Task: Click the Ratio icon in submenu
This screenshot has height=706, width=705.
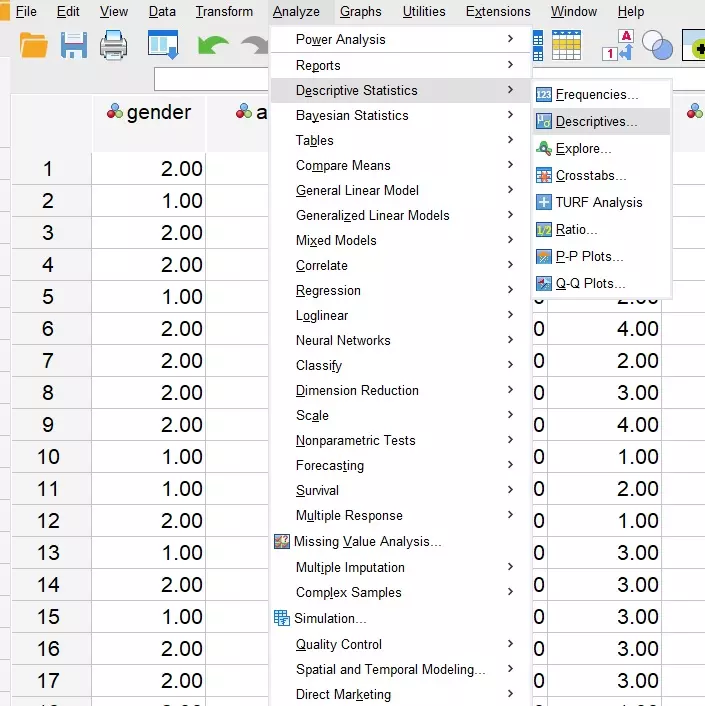Action: click(x=544, y=230)
